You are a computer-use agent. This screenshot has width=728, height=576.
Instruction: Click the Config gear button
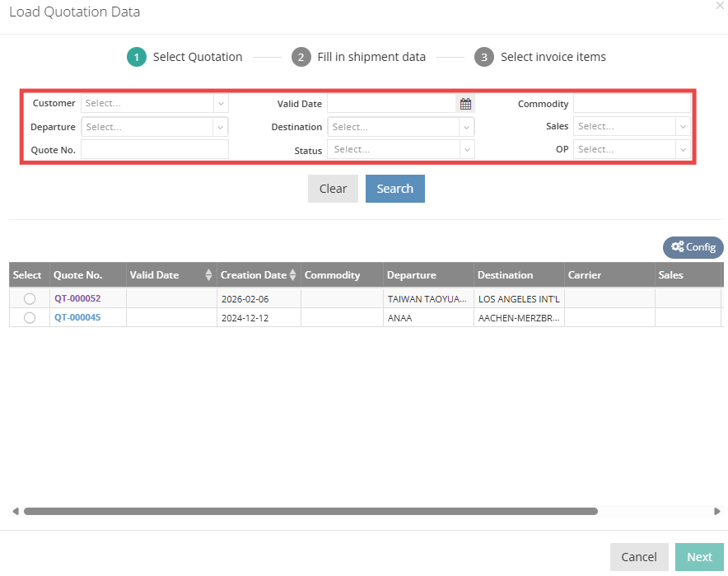tap(693, 247)
